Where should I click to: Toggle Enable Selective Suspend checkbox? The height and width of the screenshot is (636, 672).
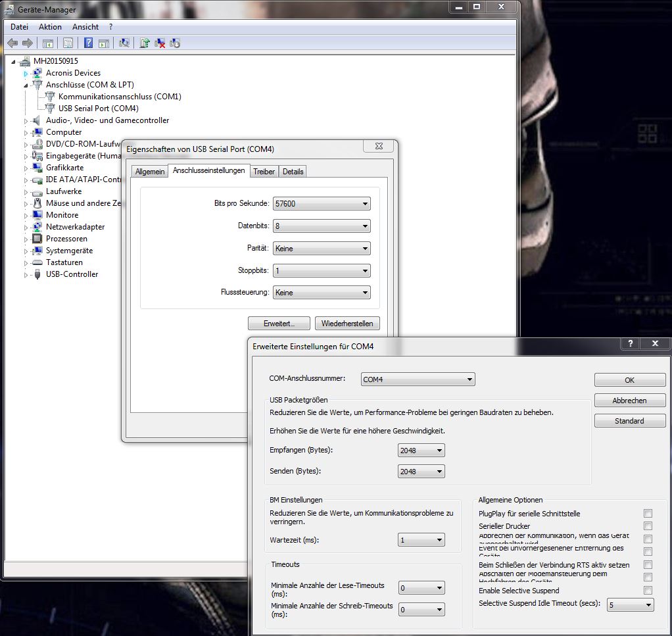point(648,591)
